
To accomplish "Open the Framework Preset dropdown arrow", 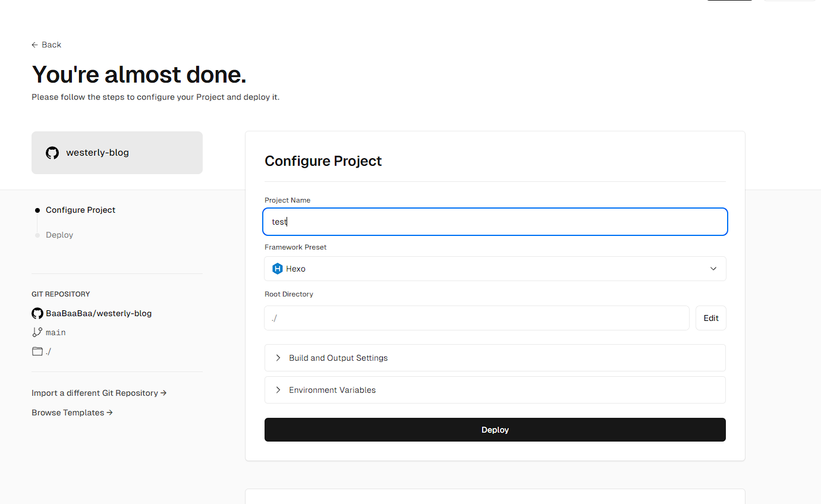I will [713, 269].
